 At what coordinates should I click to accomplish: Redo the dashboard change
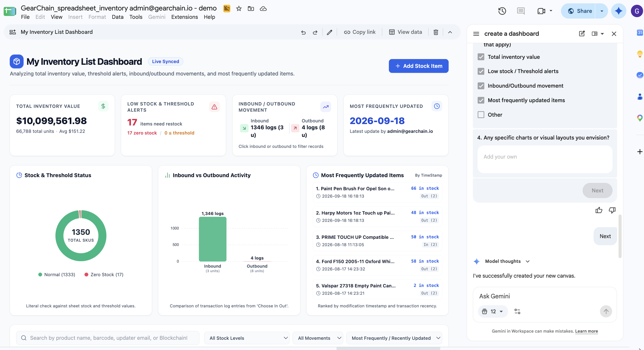tap(315, 32)
